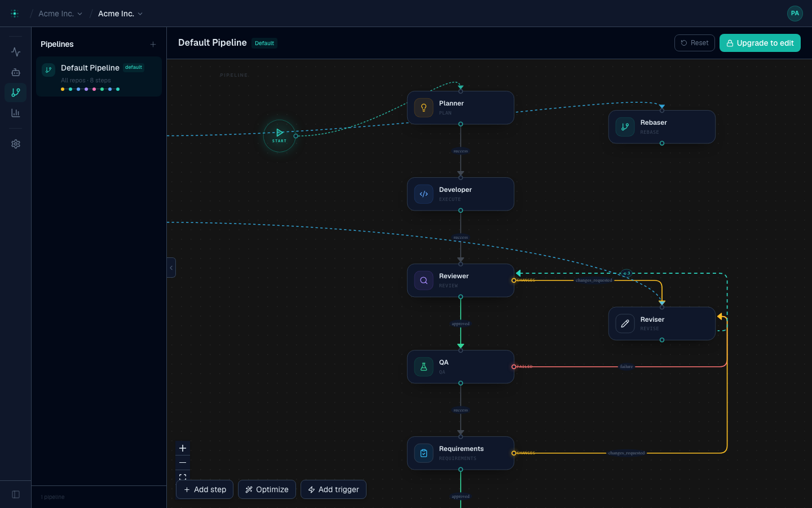Select the Rebaser node

pyautogui.click(x=662, y=127)
